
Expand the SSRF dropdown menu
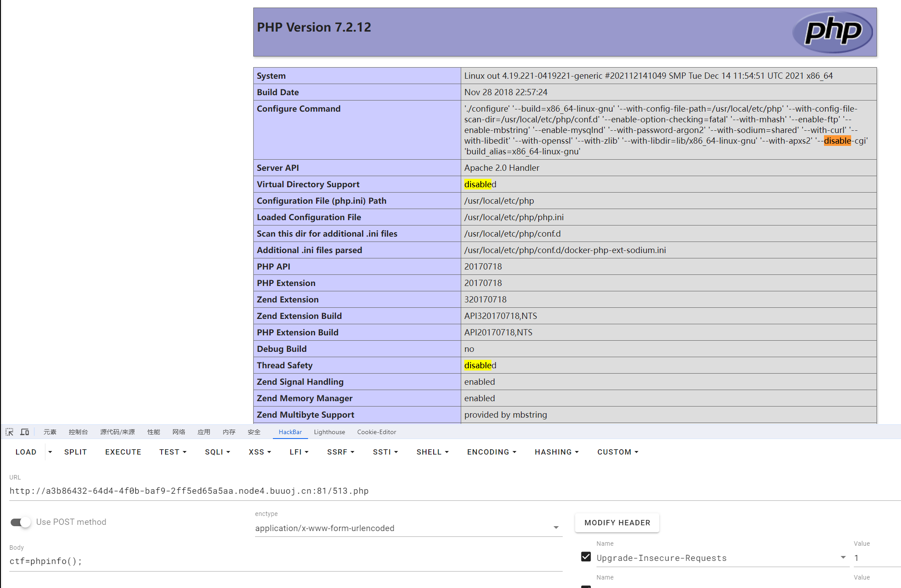point(341,452)
